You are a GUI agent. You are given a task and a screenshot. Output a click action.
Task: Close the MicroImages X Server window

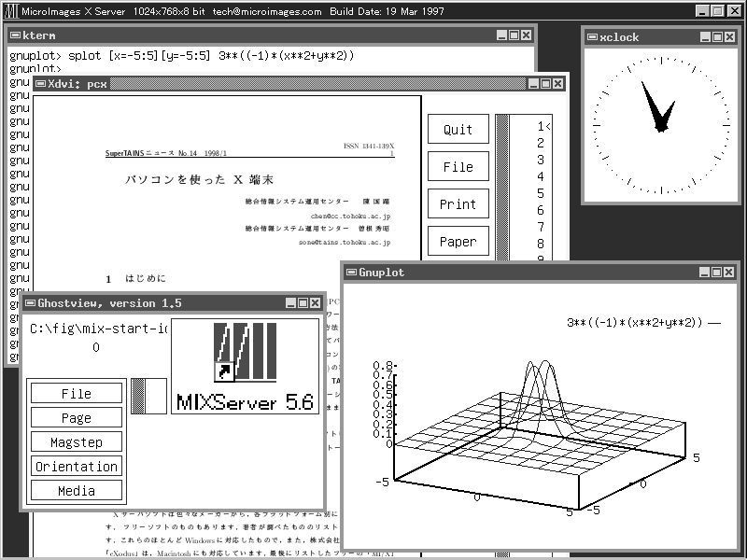coord(735,11)
